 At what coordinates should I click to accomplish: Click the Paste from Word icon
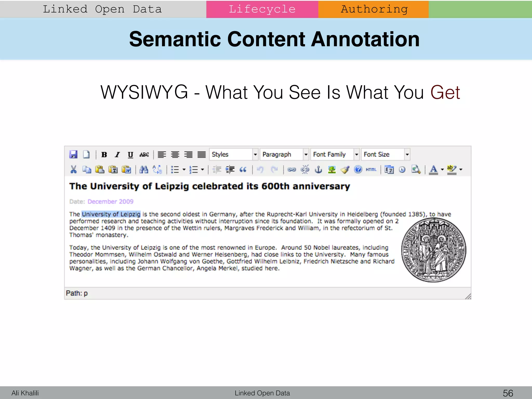[127, 170]
